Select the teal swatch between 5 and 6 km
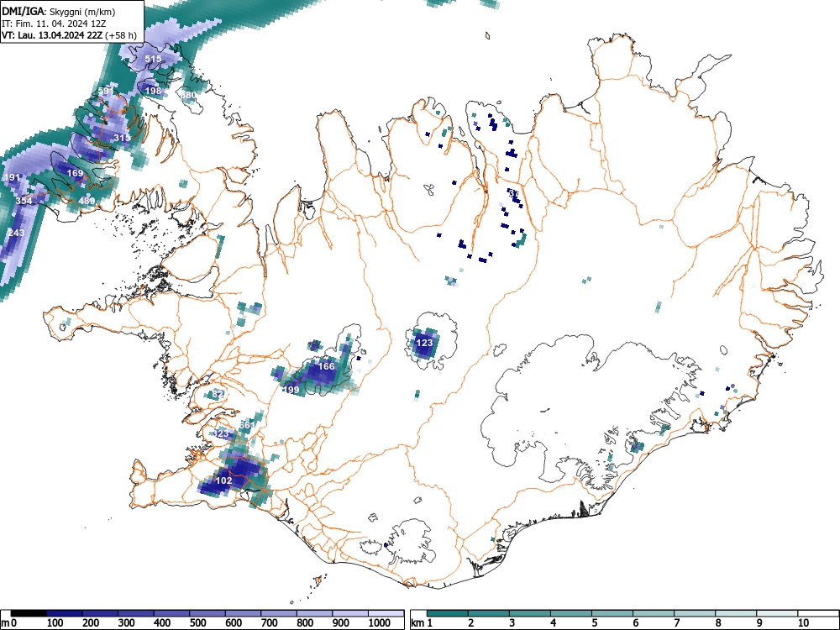 pyautogui.click(x=612, y=613)
